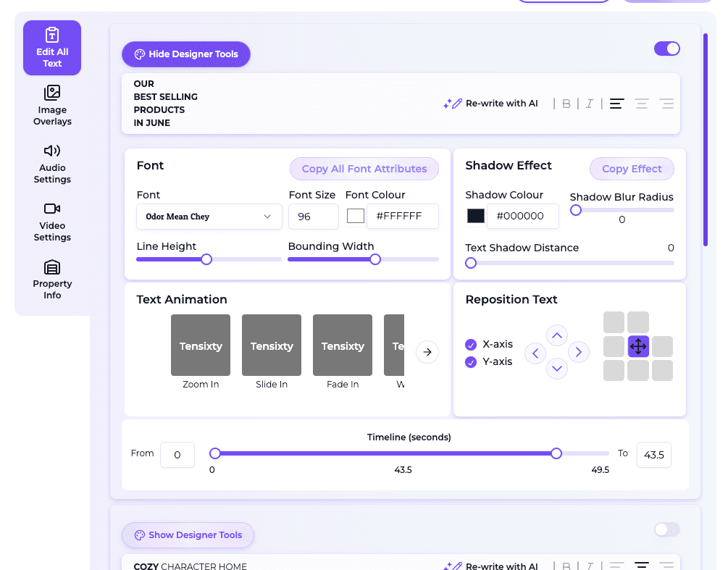Screen dimensions: 728x570
Task: Click Show Designer Tools button
Action: (x=188, y=535)
